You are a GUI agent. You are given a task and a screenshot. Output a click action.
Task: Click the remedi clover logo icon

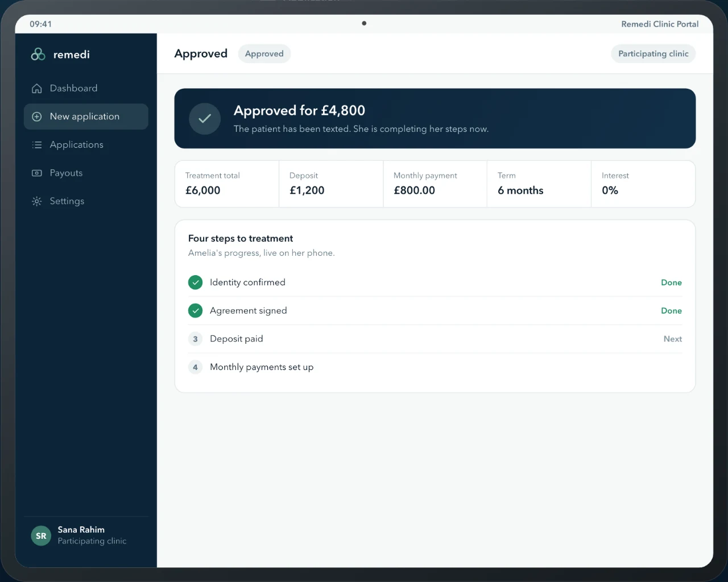point(38,54)
